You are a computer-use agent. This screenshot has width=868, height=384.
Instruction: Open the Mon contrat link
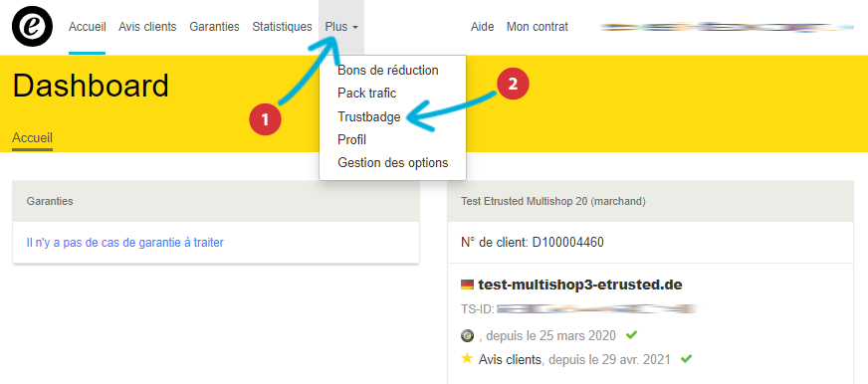537,27
